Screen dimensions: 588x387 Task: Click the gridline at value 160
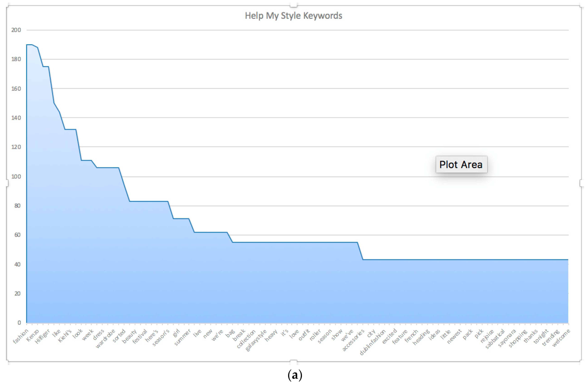pos(321,89)
